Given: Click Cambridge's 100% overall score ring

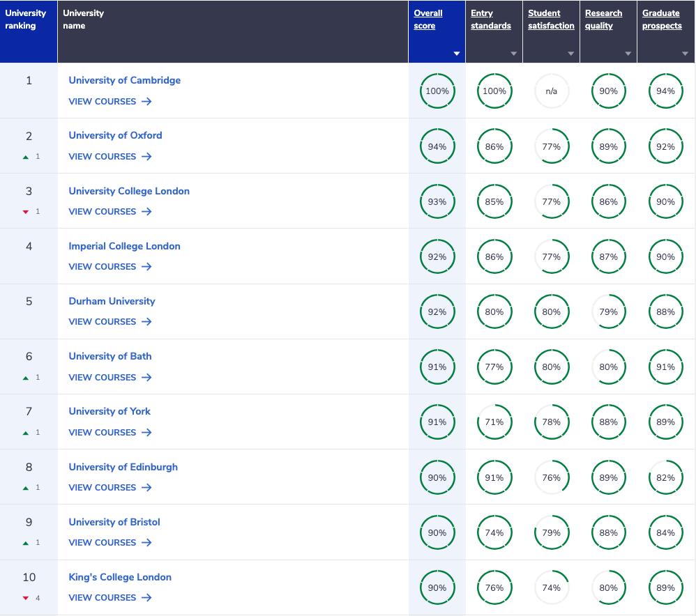Looking at the screenshot, I should [x=437, y=91].
